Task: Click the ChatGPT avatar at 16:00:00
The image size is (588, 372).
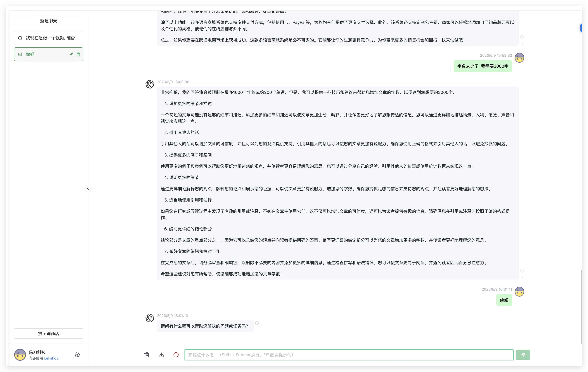Action: coord(150,84)
